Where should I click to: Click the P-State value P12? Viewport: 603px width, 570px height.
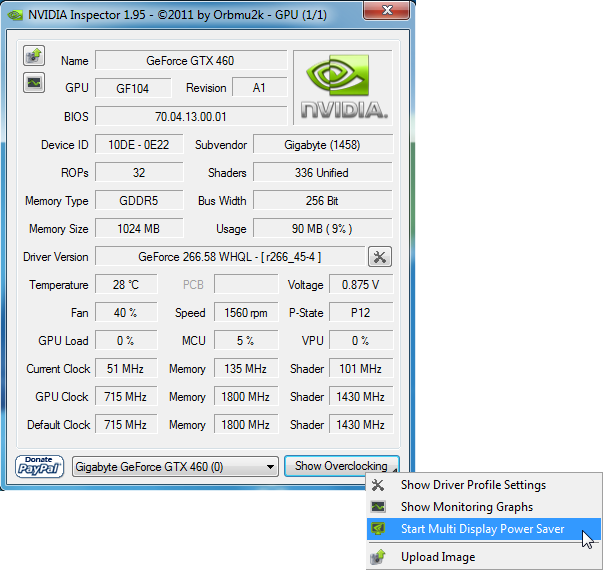click(x=361, y=313)
